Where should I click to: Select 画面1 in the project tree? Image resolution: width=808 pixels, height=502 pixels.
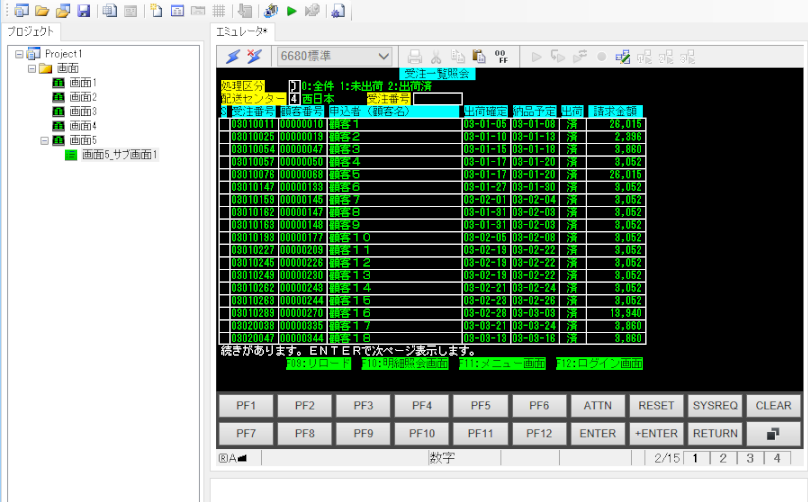click(x=82, y=82)
